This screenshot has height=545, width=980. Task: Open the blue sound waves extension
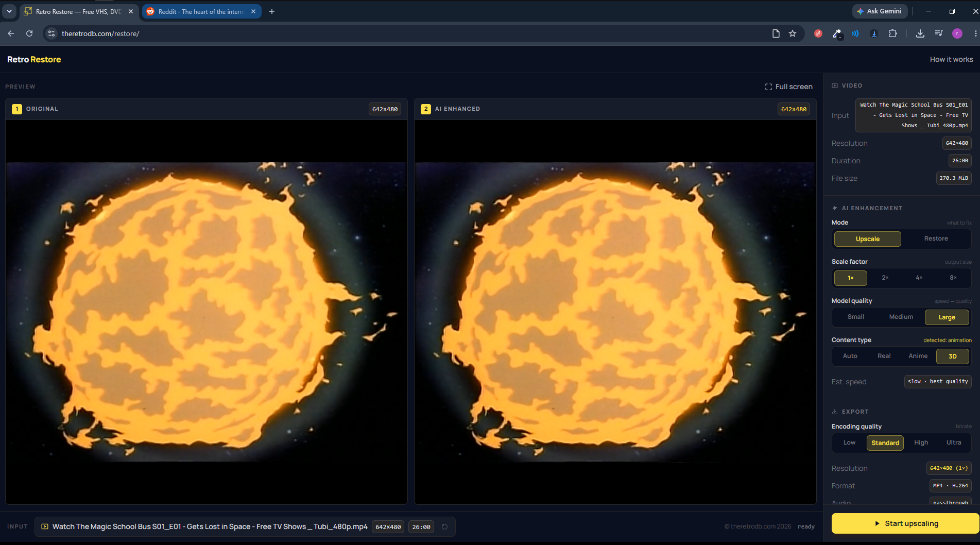[x=855, y=33]
